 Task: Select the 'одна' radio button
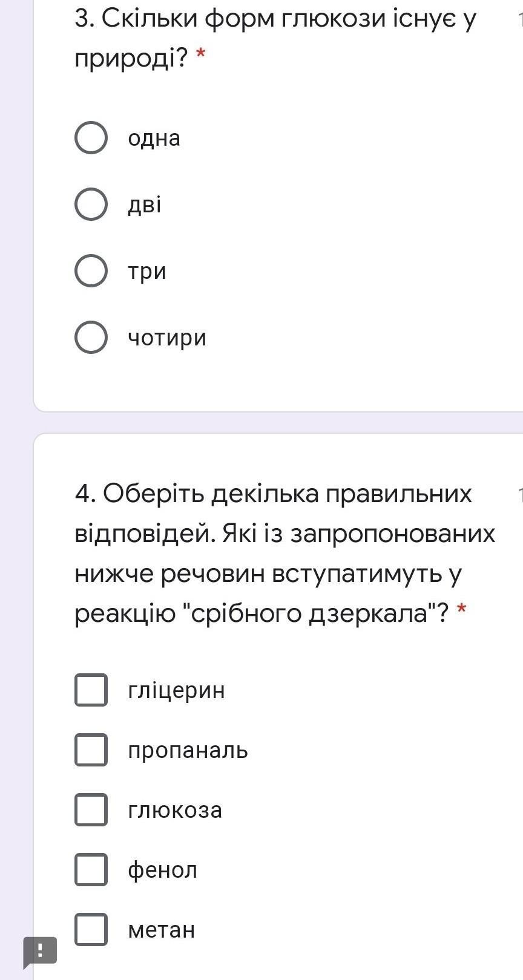pyautogui.click(x=91, y=138)
